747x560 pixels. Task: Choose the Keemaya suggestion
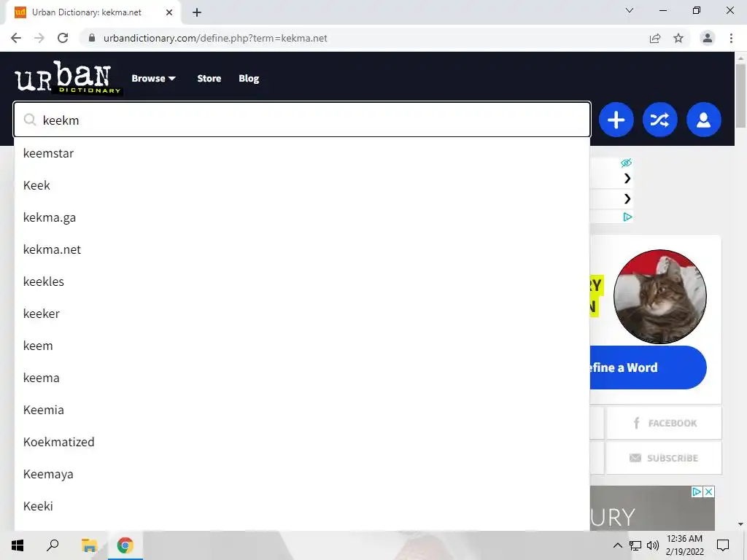click(302, 474)
